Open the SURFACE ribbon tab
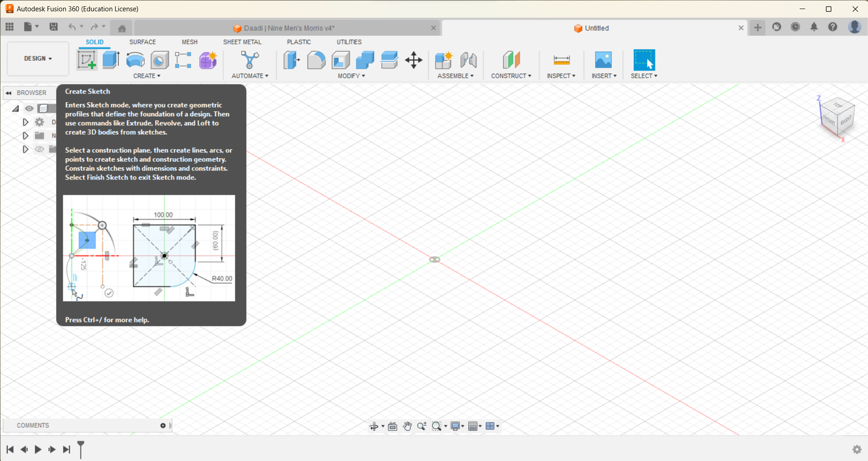868x461 pixels. 142,42
